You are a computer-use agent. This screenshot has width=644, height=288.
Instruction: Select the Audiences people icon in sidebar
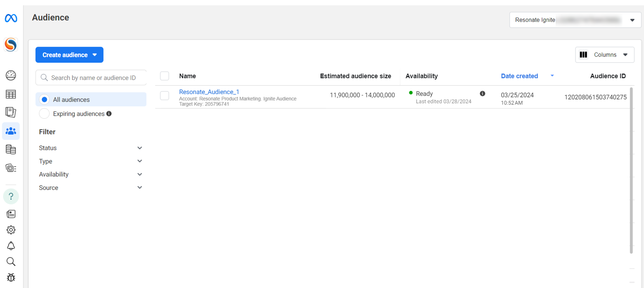click(x=11, y=131)
